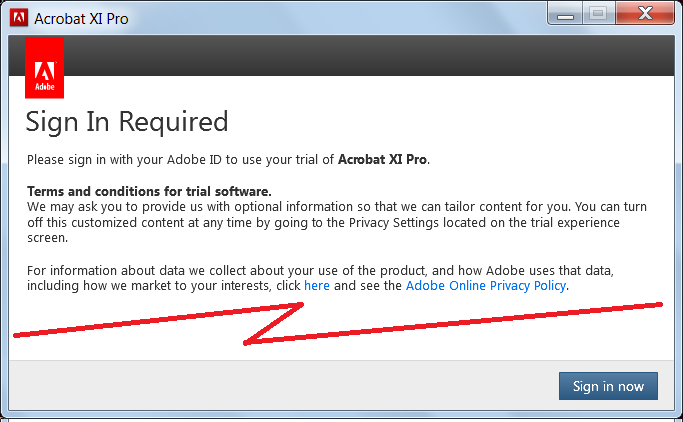Click the red Adobe logo
683x422 pixels.
pos(44,68)
